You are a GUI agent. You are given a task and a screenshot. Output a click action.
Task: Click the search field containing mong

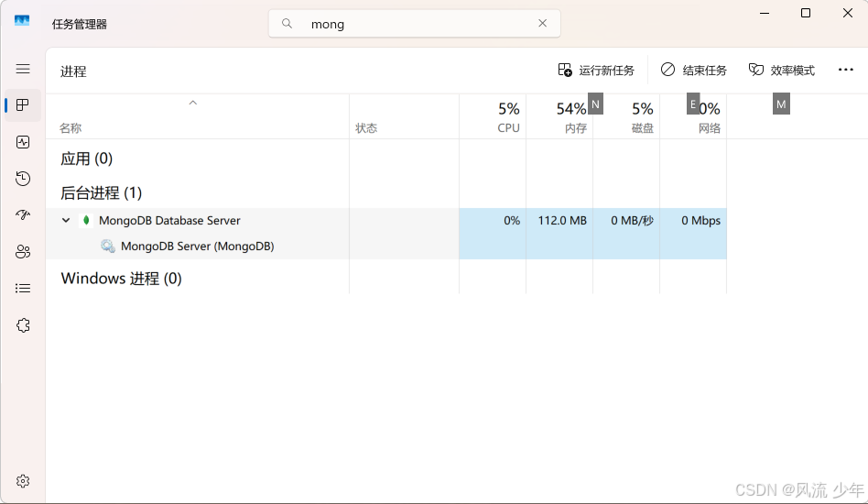[x=414, y=24]
